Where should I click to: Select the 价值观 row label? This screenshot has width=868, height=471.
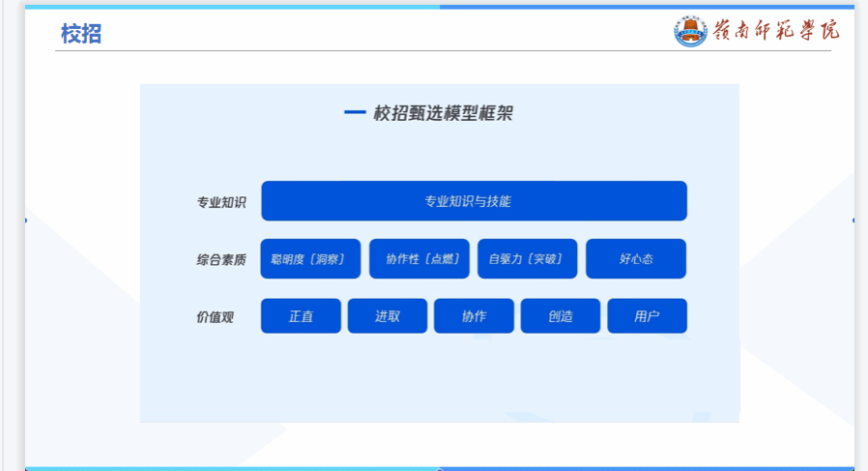(215, 316)
